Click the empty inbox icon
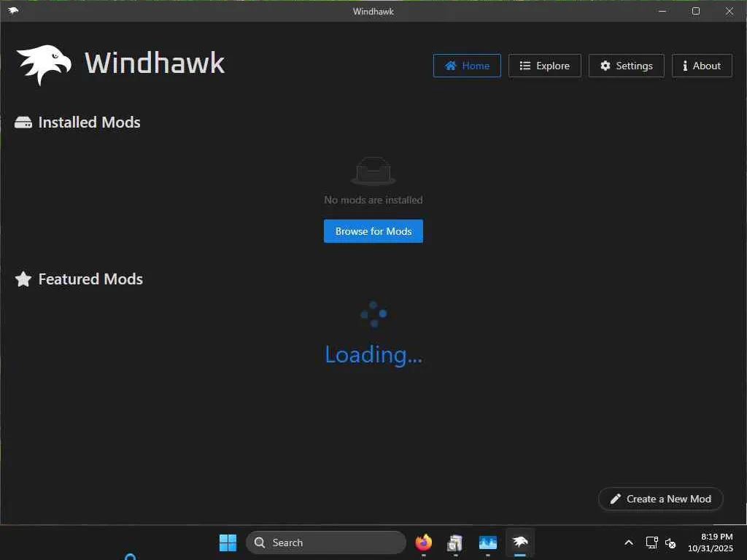747x560 pixels. pos(373,171)
